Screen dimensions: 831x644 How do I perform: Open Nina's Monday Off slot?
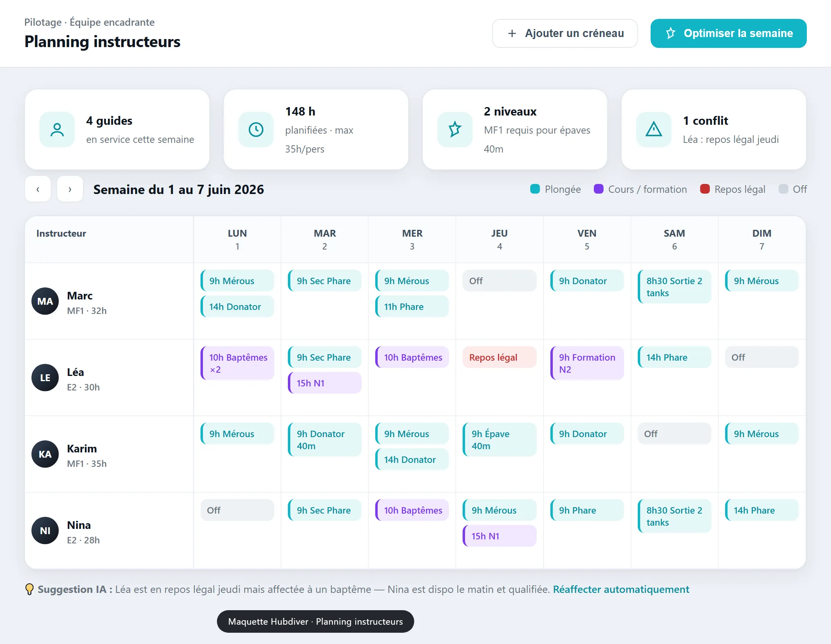237,510
